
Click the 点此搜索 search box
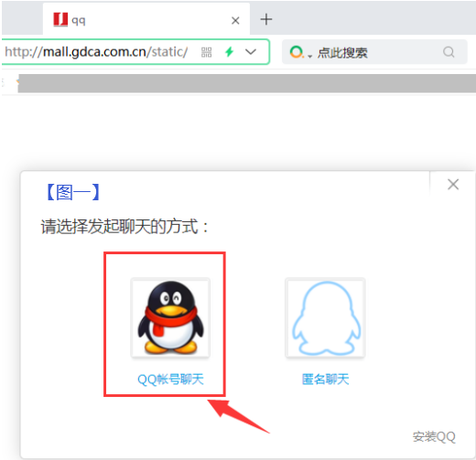(x=374, y=52)
